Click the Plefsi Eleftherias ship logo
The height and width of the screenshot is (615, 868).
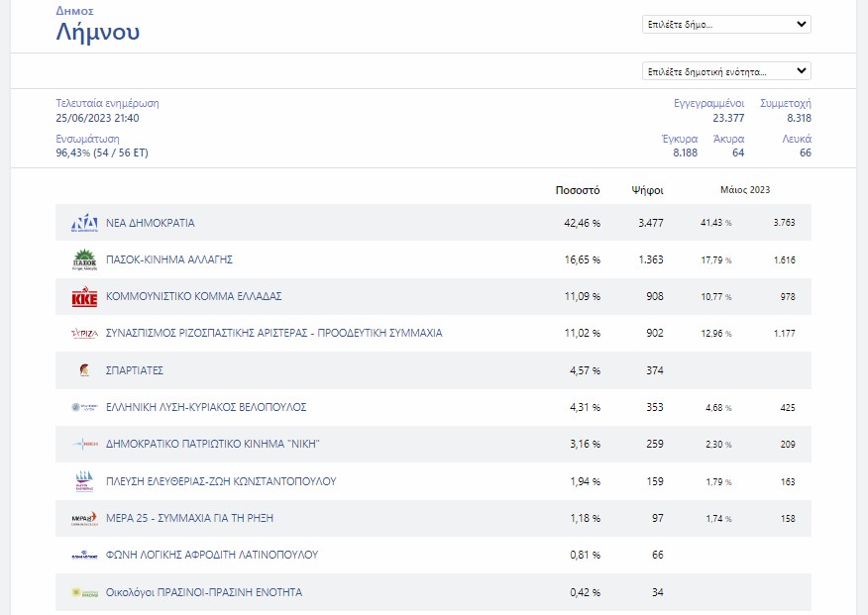click(84, 481)
